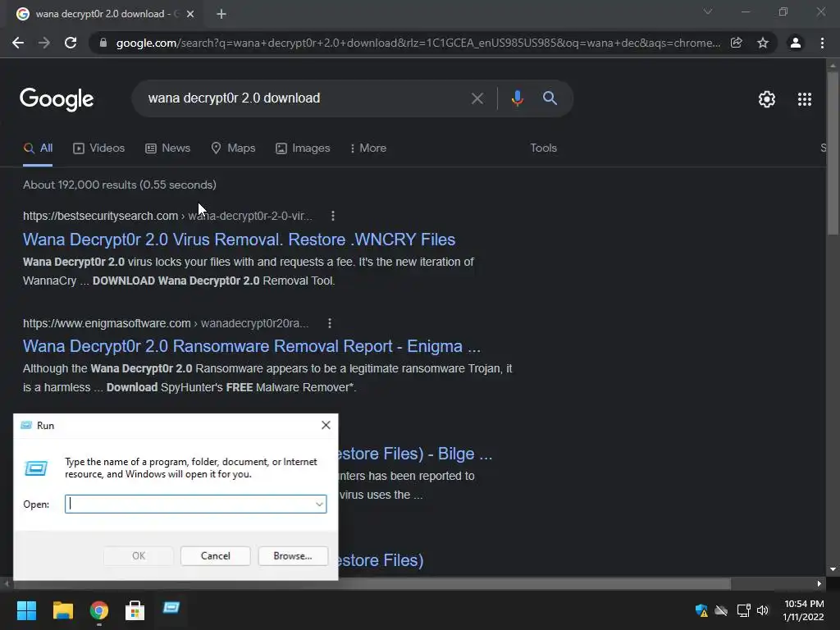
Task: Close the Run dialog with X
Action: click(x=326, y=426)
